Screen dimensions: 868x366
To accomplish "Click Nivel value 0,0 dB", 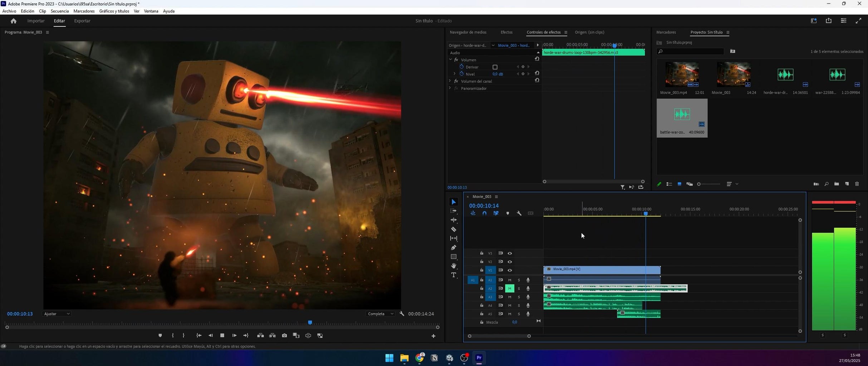I will click(497, 74).
